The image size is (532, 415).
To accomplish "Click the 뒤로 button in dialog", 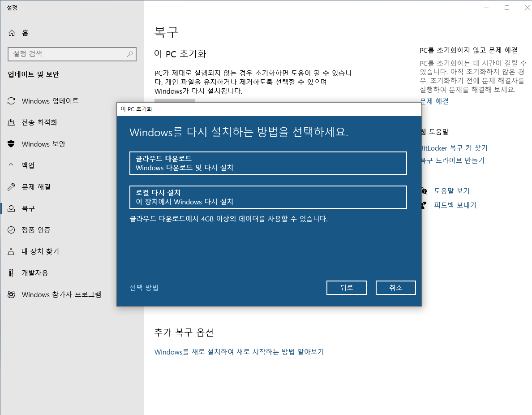I will click(347, 288).
